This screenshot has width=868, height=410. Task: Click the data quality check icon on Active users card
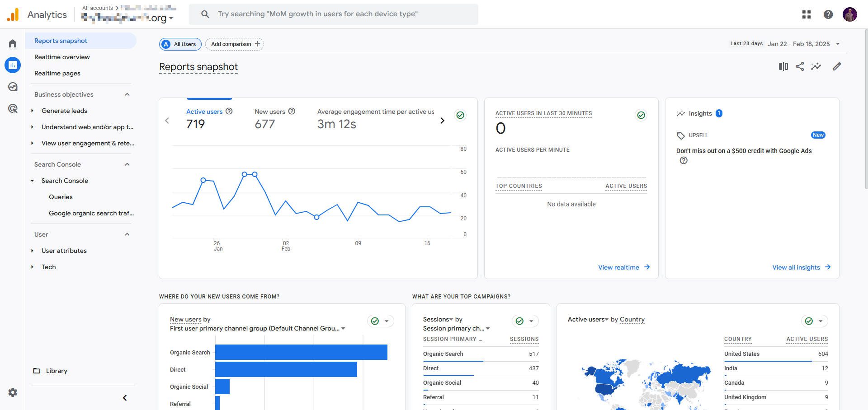coord(460,115)
